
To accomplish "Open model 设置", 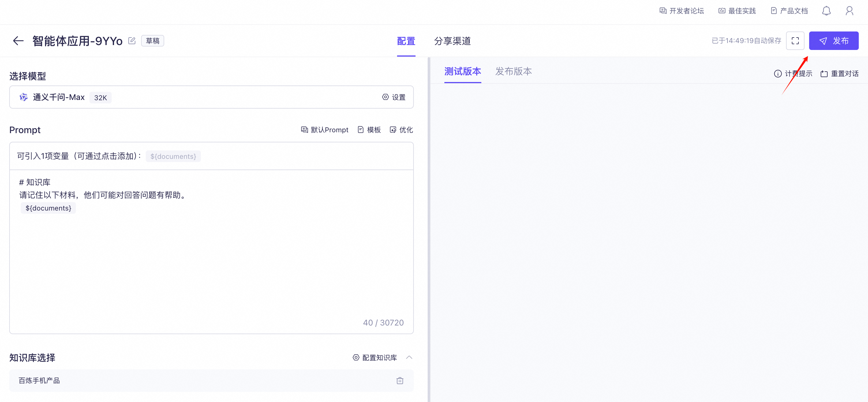I will coord(394,97).
